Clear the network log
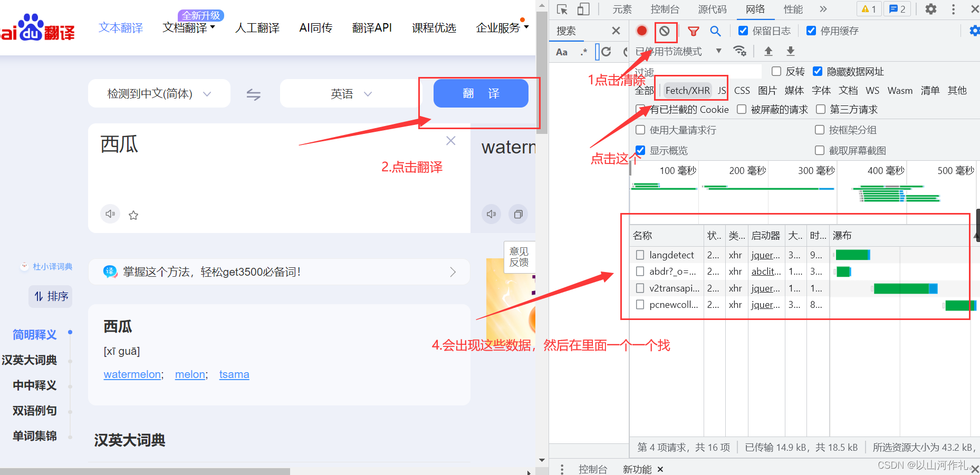This screenshot has width=980, height=475. tap(665, 31)
